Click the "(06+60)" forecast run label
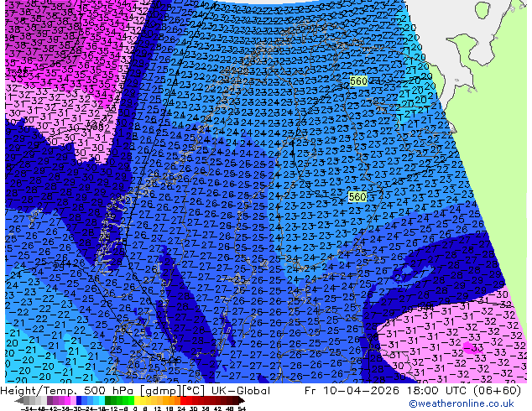 pyautogui.click(x=498, y=391)
